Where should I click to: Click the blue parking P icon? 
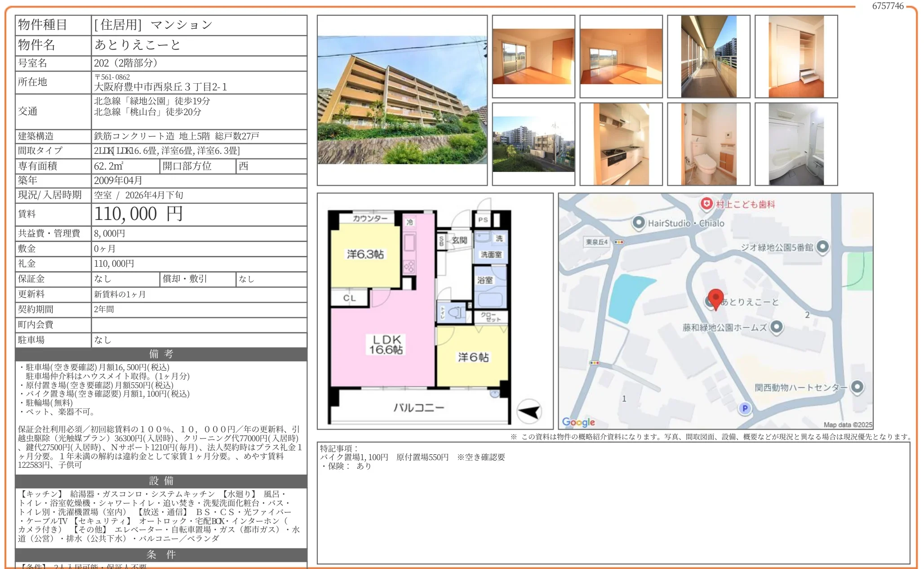(745, 408)
